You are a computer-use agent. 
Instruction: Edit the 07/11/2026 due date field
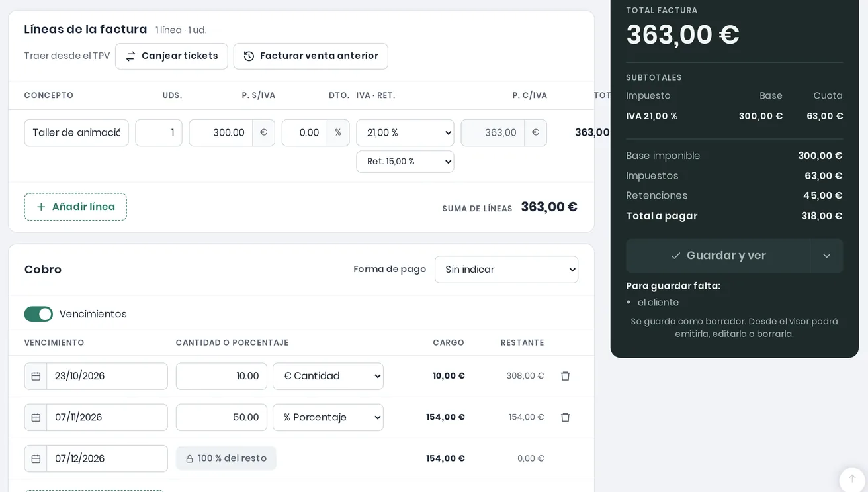click(107, 417)
